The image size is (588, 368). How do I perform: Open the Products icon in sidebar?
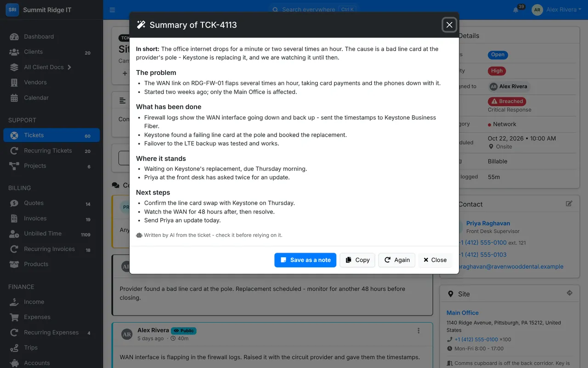[14, 264]
